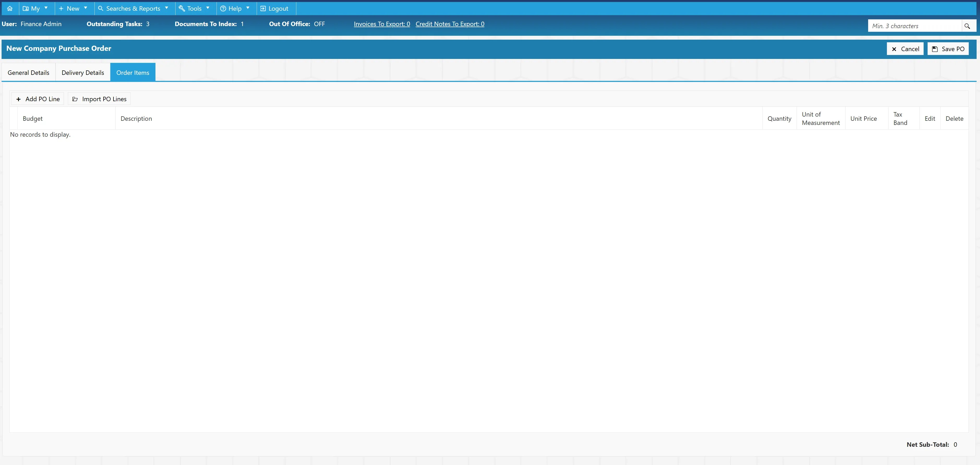This screenshot has width=980, height=465.
Task: Switch to the Delivery Details tab
Action: pos(83,72)
